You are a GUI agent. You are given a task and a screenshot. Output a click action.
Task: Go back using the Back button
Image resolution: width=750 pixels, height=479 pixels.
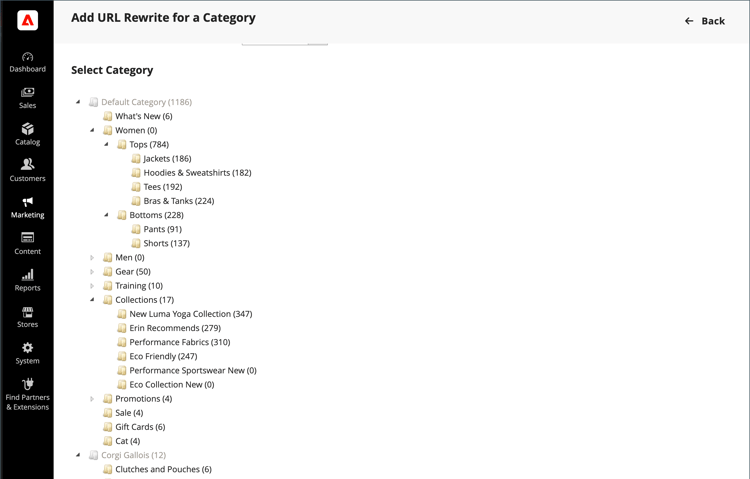[x=705, y=21]
